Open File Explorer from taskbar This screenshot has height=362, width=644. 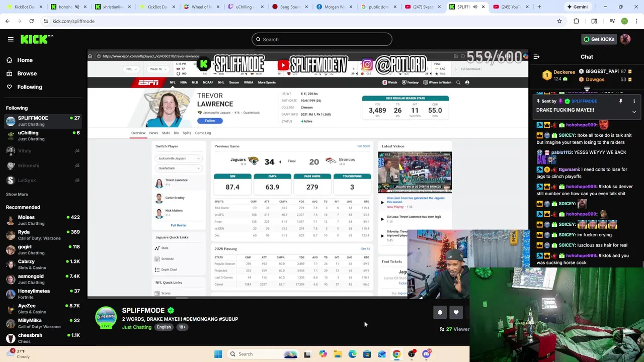[x=338, y=354]
